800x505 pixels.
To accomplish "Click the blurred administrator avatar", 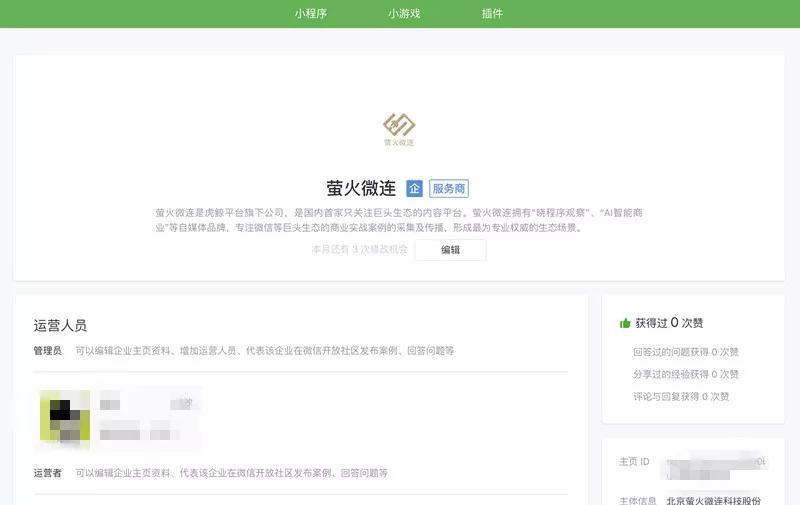I will pyautogui.click(x=65, y=415).
